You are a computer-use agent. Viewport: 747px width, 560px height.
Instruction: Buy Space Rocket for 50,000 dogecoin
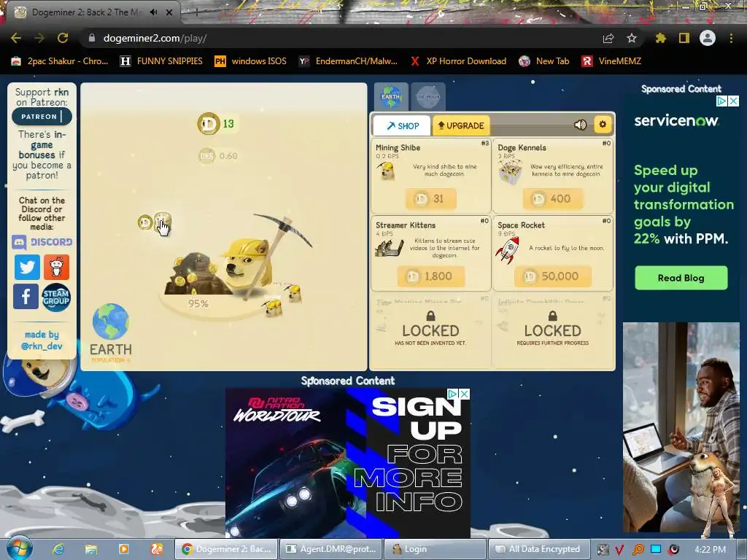click(553, 276)
